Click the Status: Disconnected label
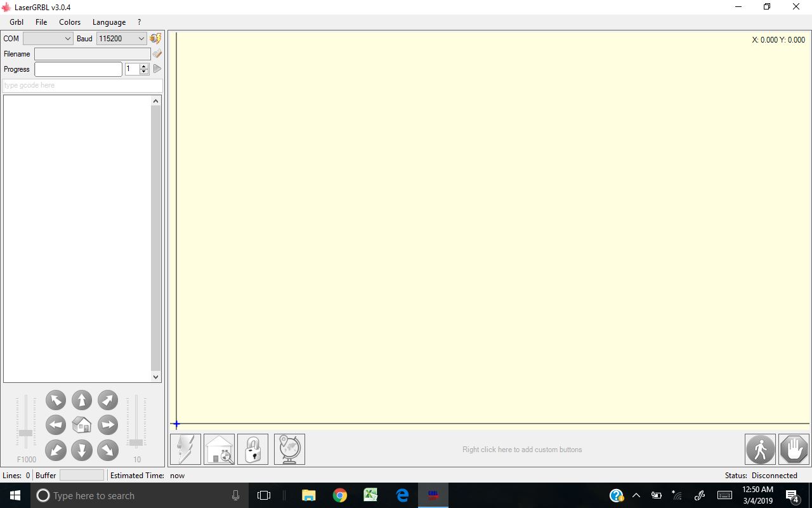The width and height of the screenshot is (812, 508). click(761, 476)
